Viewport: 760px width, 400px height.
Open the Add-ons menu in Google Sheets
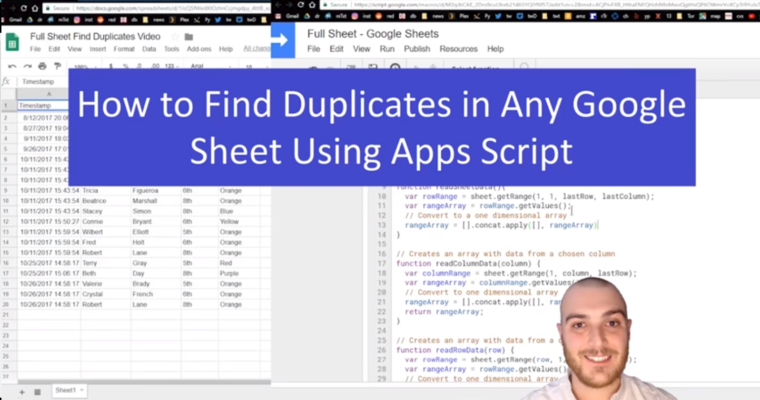(x=199, y=49)
